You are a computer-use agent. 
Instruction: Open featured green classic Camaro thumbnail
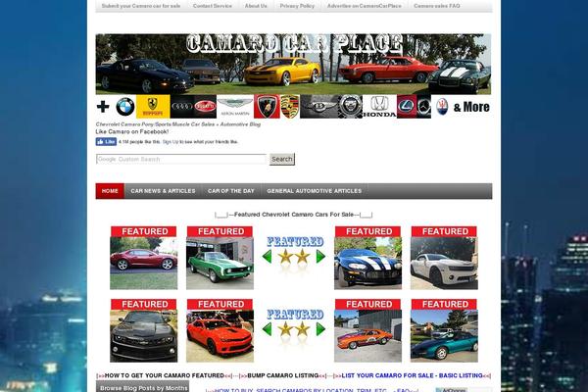point(220,258)
